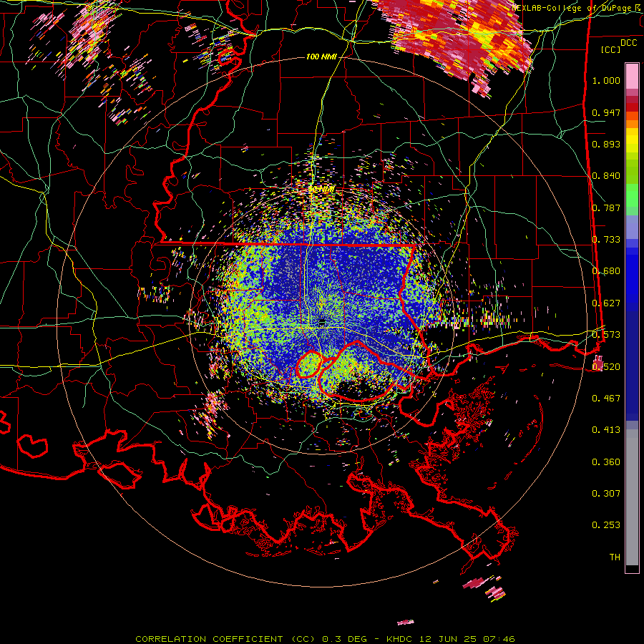Screen dimensions: 644x644
Task: Click the 0.947 color scale label
Action: [x=606, y=112]
